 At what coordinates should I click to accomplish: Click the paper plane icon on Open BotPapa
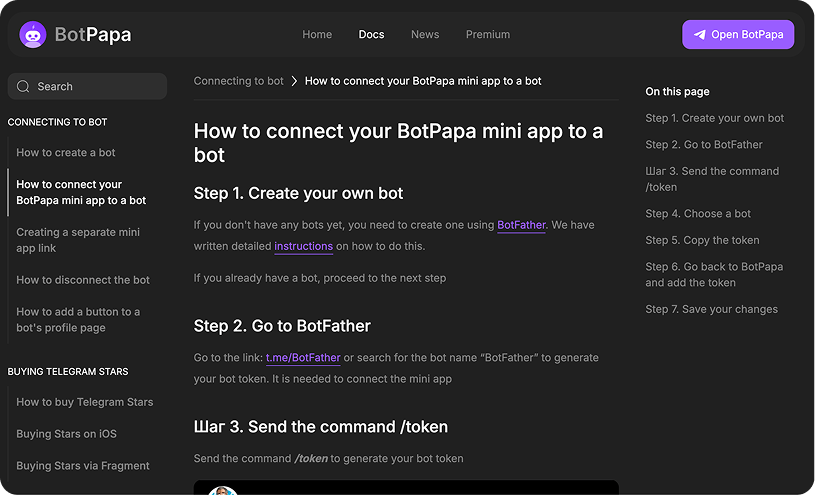[x=699, y=35]
